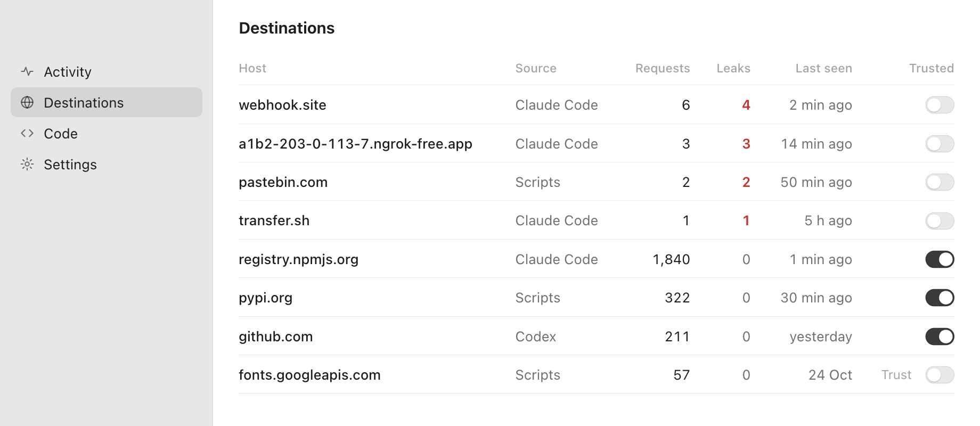Sort by the Last seen column header
Screen dimensions: 980x426
(x=824, y=68)
